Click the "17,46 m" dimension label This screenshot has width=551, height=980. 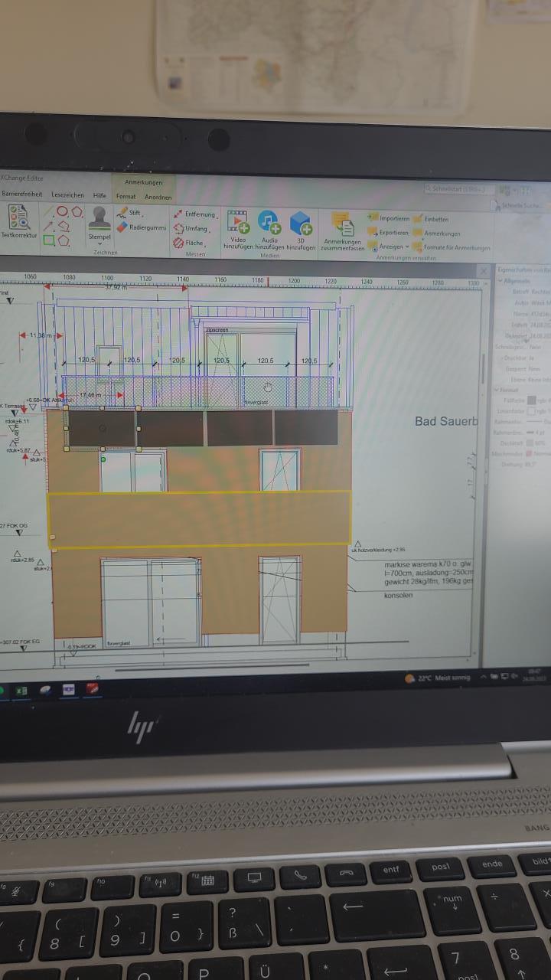[x=90, y=395]
